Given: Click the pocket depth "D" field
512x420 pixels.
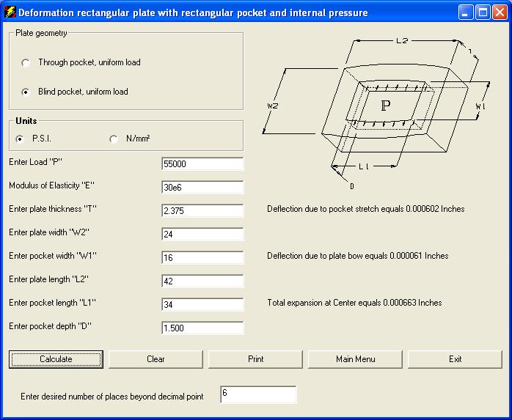Looking at the screenshot, I should click(x=202, y=328).
